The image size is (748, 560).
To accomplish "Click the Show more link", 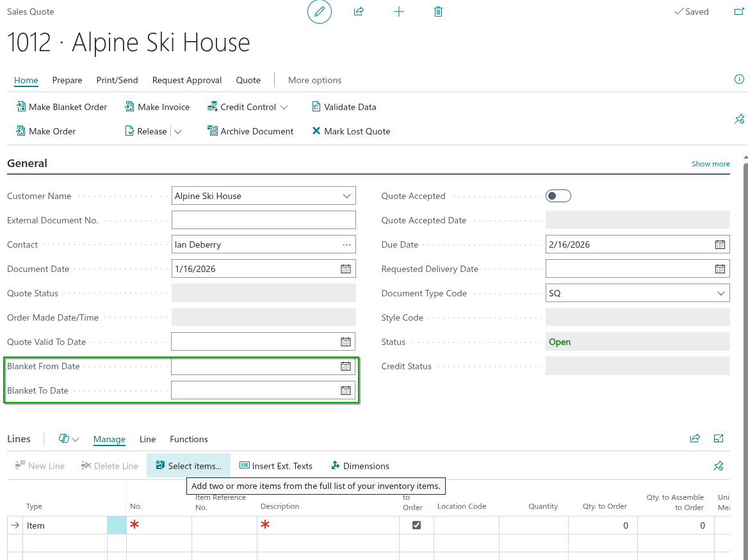I will [x=710, y=164].
